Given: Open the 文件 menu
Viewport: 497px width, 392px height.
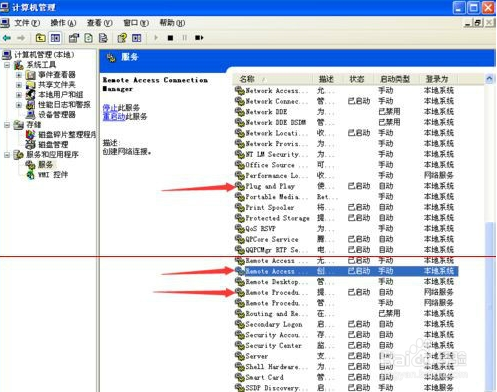Looking at the screenshot, I should (27, 23).
